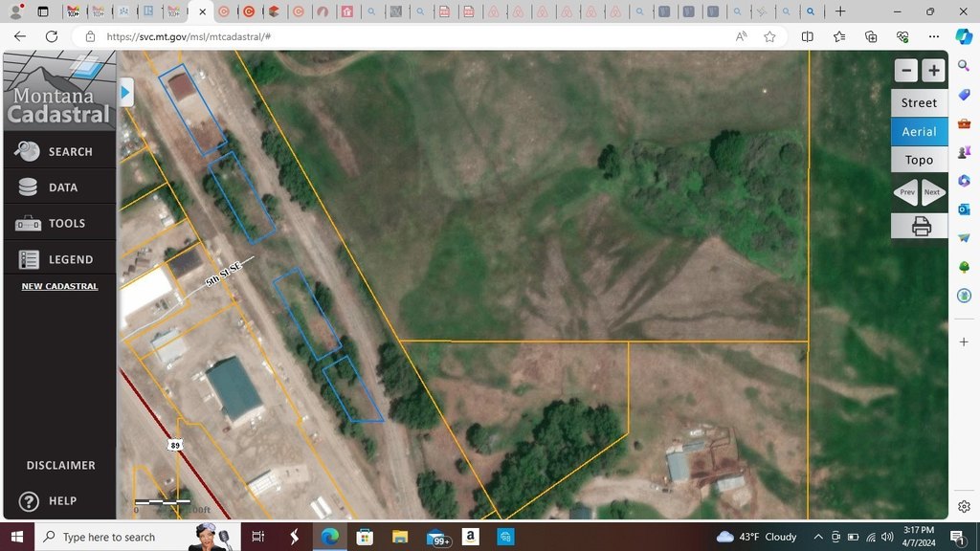Print the map using printer icon
This screenshot has height=551, width=980.
coord(920,227)
